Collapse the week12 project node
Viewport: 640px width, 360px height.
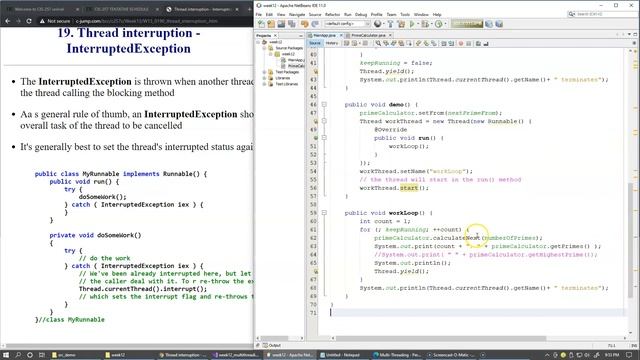click(258, 42)
